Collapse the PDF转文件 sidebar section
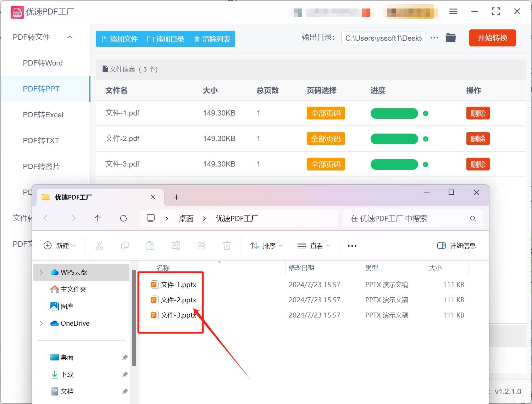 tap(70, 37)
